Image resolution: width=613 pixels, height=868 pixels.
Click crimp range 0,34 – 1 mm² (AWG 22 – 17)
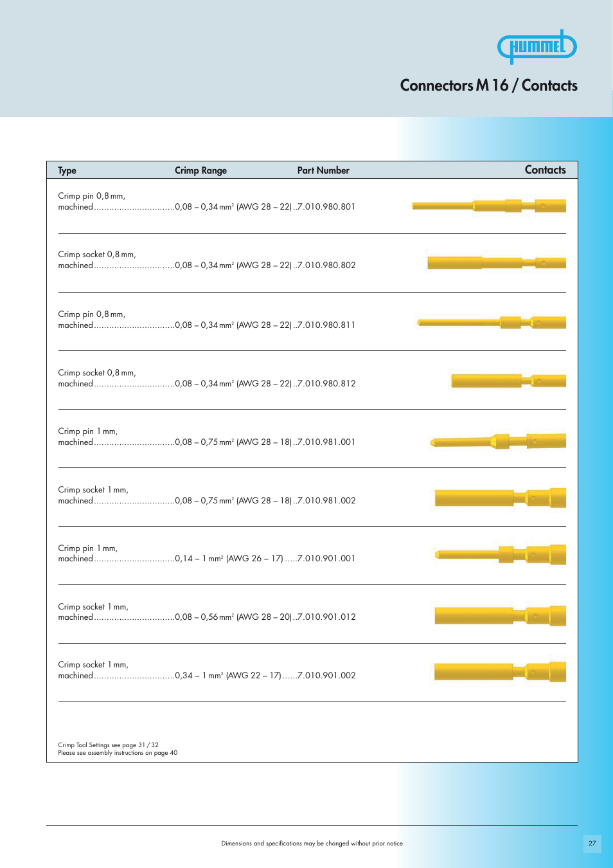(x=228, y=676)
